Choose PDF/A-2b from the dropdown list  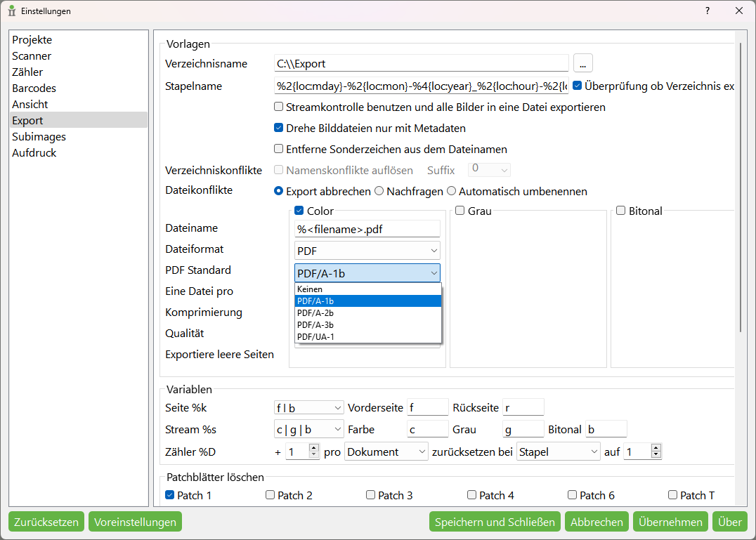tap(368, 313)
